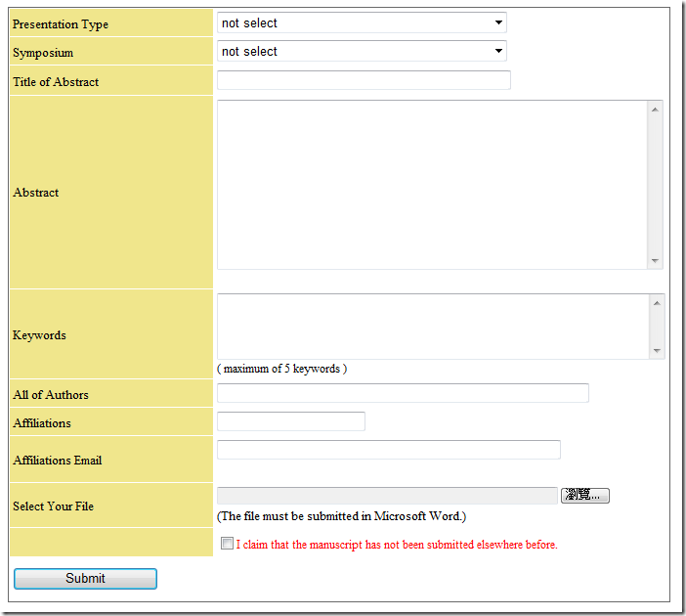Screen dimensions: 686x616
Task: Click the file path box for Select Your File
Action: click(386, 496)
